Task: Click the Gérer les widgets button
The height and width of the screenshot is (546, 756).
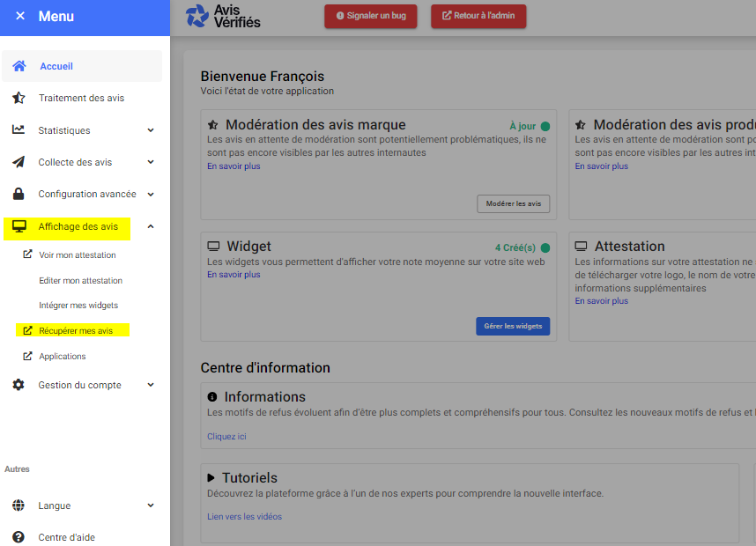Action: pyautogui.click(x=513, y=326)
